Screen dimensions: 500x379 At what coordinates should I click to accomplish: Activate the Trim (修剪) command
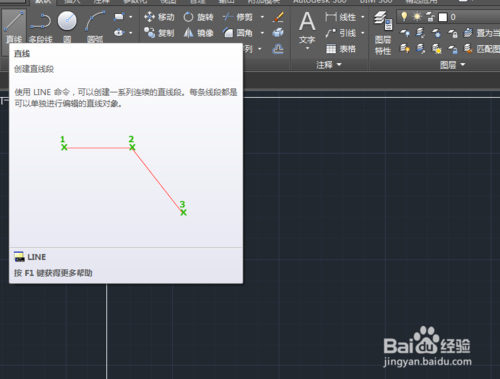(238, 17)
